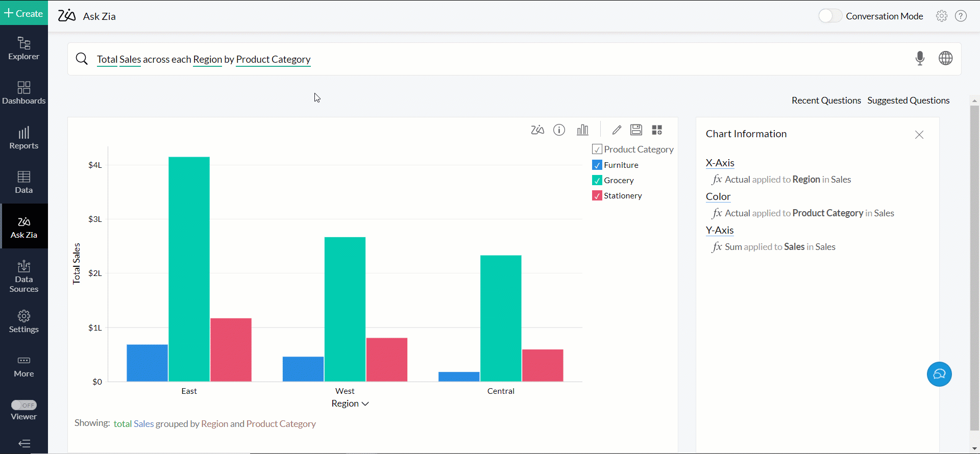Click the Zia insights icon in chart toolbar
980x454 pixels.
pos(537,130)
